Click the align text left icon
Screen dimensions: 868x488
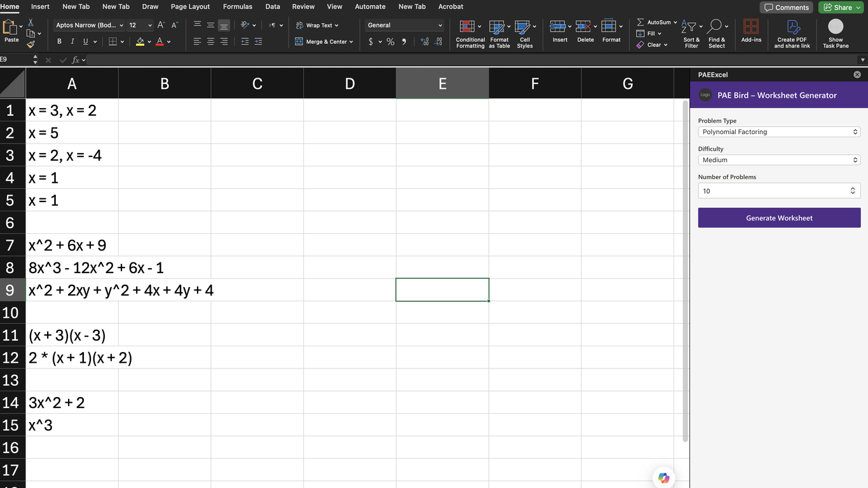[x=197, y=41]
